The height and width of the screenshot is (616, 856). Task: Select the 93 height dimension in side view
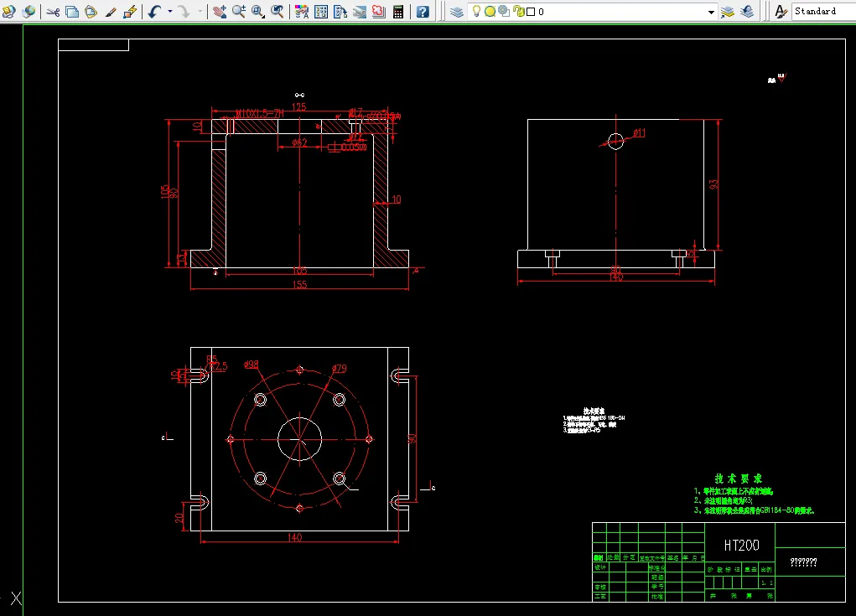(x=713, y=184)
